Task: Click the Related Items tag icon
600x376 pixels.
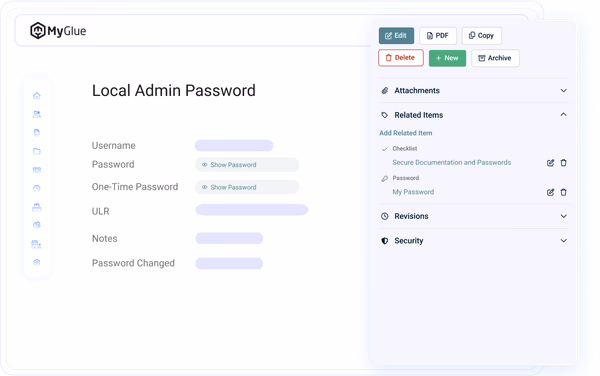Action: pyautogui.click(x=385, y=115)
